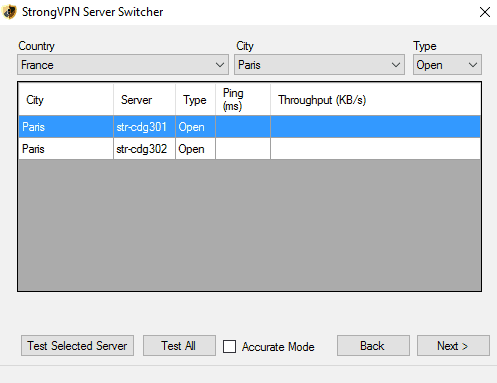This screenshot has width=497, height=383.
Task: Sort by the Ping (ms) column header
Action: pyautogui.click(x=243, y=100)
